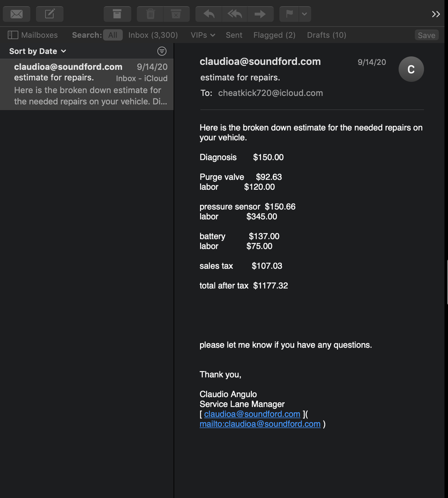Expand the Sort by Date menu
Image resolution: width=448 pixels, height=498 pixels.
[x=37, y=51]
